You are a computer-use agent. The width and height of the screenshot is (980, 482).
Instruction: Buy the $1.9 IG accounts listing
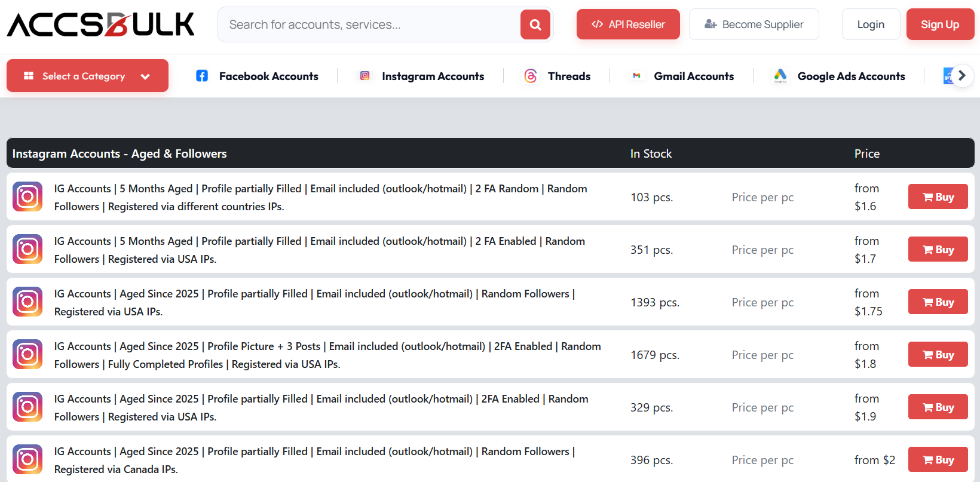click(938, 407)
